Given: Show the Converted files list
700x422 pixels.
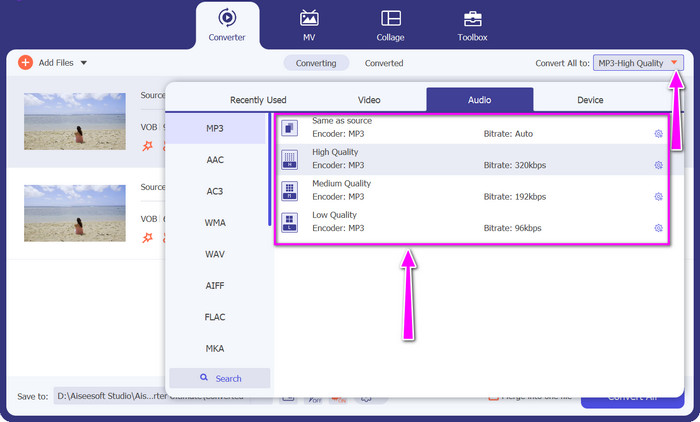Looking at the screenshot, I should coord(384,63).
